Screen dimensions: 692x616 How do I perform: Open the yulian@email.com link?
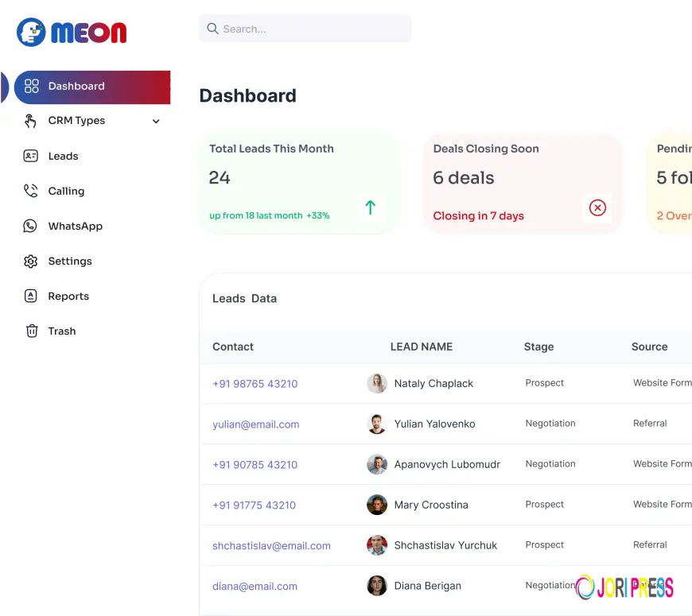(255, 424)
